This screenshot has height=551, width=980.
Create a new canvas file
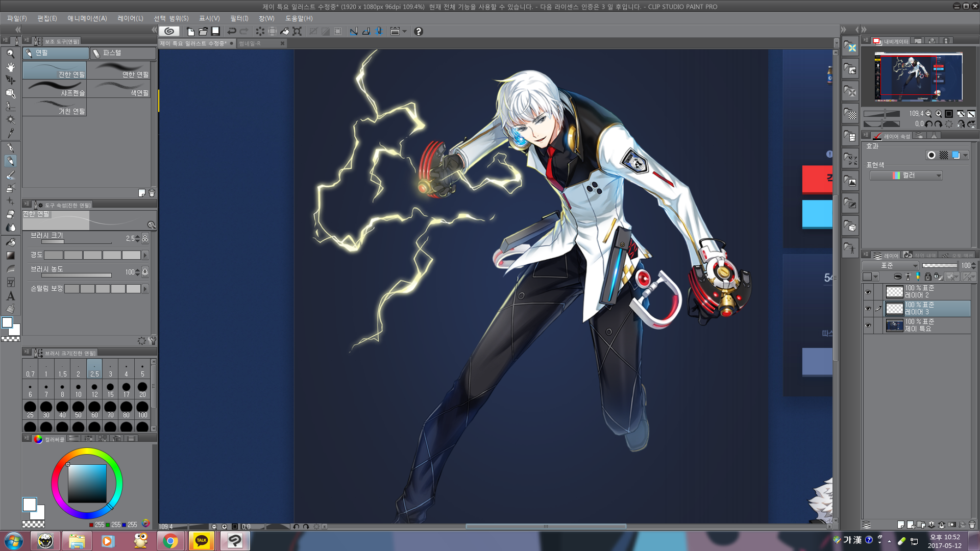click(x=190, y=31)
